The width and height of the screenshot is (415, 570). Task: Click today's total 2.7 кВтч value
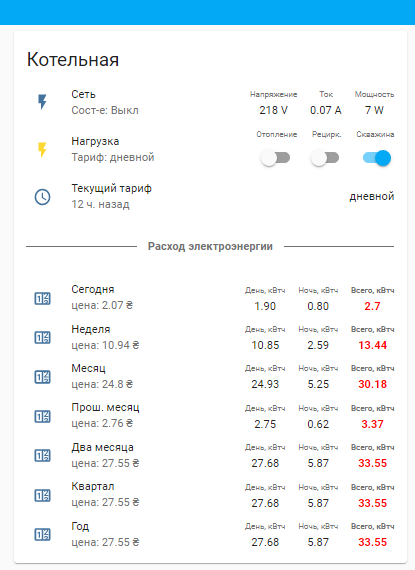372,306
